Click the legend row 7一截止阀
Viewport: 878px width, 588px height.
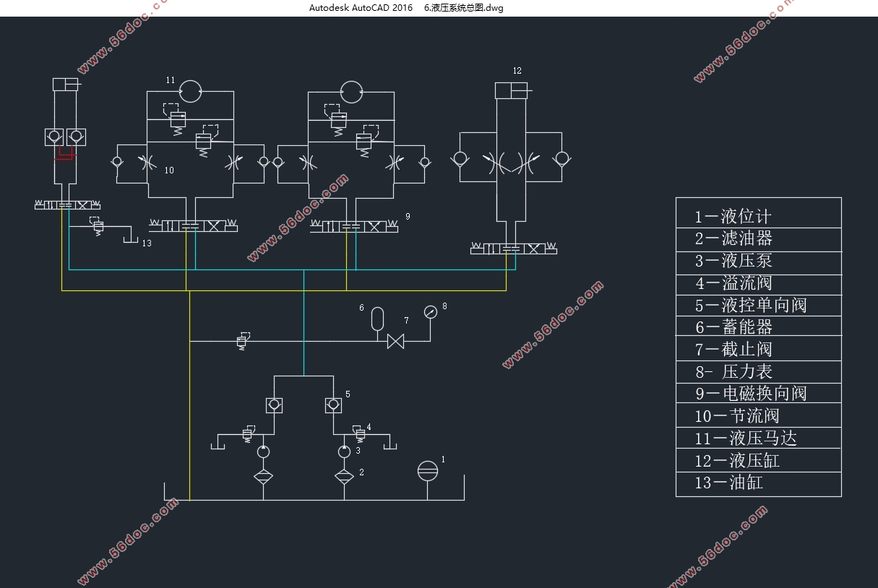click(x=759, y=350)
